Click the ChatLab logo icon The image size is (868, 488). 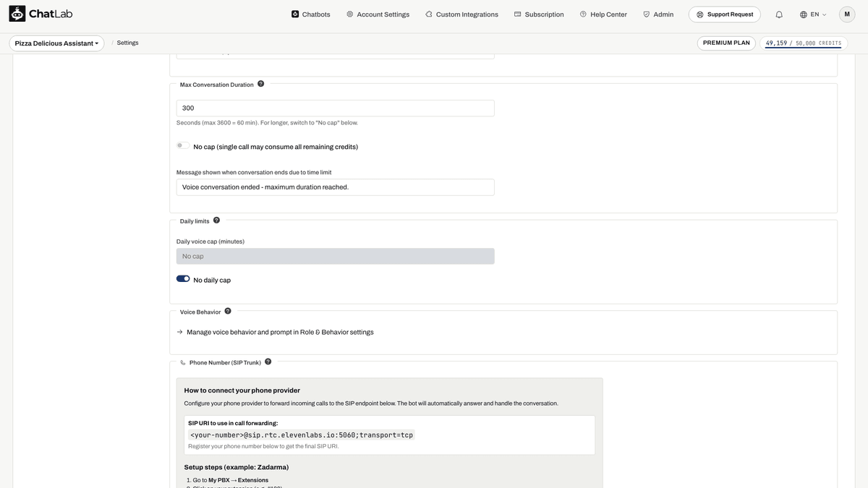[x=17, y=14]
